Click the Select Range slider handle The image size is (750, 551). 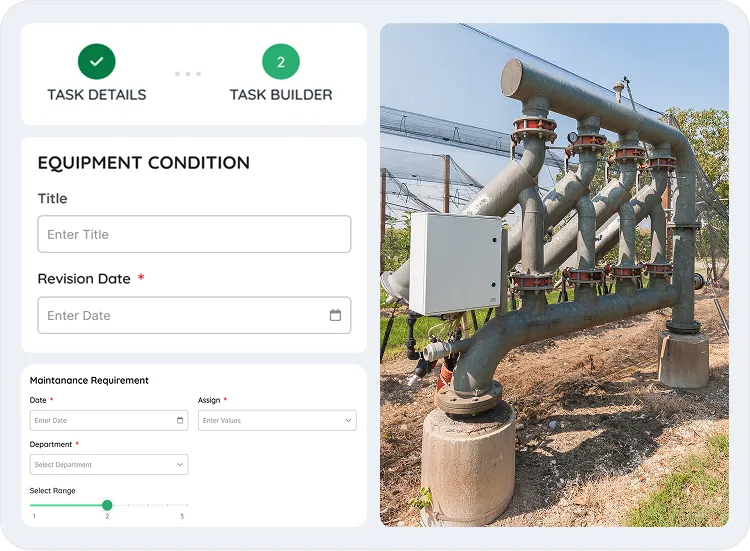tap(107, 505)
